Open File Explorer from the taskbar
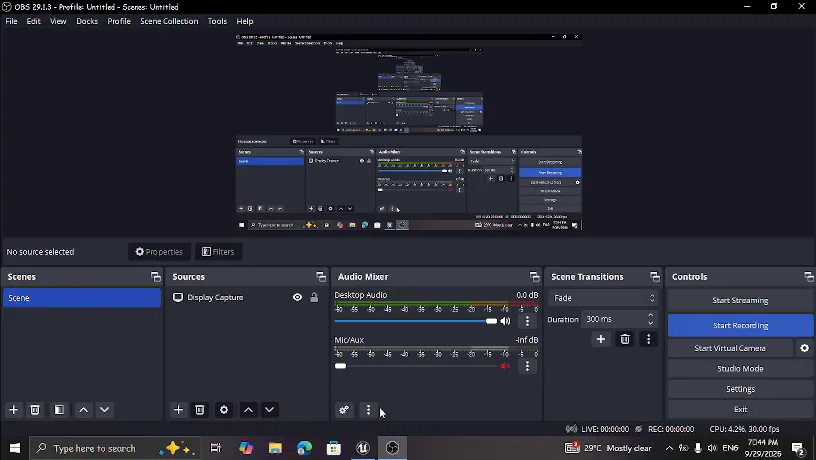The image size is (816, 460). coord(275,448)
